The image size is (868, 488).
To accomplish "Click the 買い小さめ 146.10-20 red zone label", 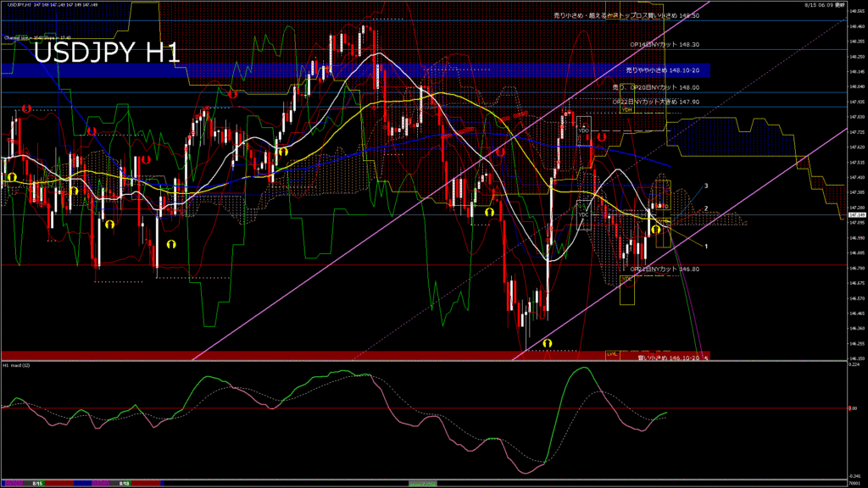I will (669, 358).
